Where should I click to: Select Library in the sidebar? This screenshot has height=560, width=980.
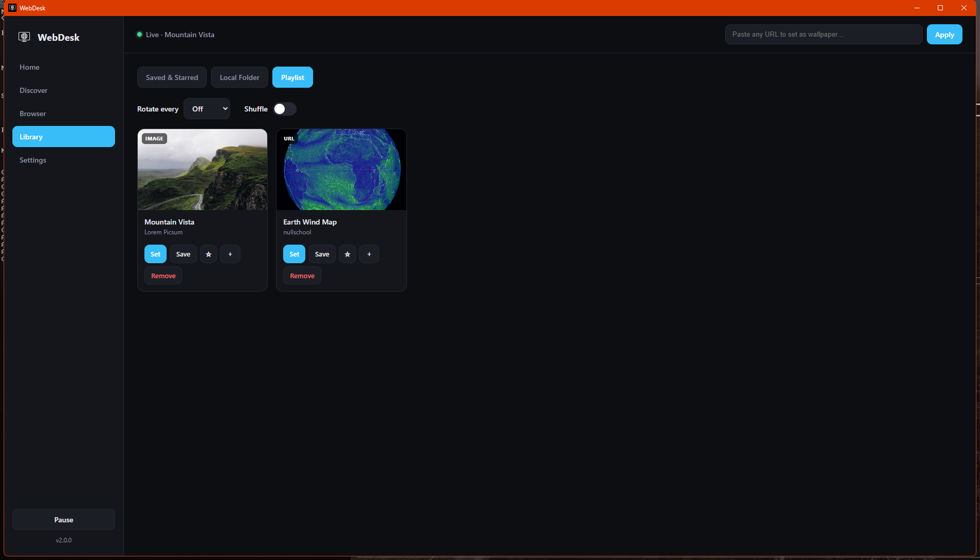pyautogui.click(x=63, y=137)
